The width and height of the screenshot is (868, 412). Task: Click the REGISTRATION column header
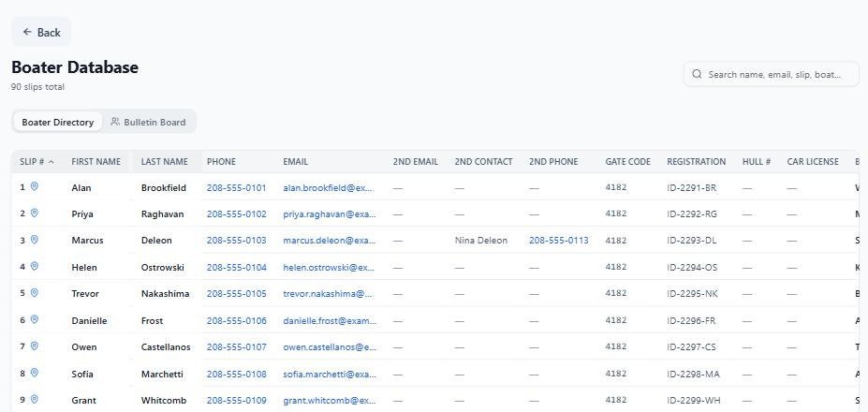697,162
